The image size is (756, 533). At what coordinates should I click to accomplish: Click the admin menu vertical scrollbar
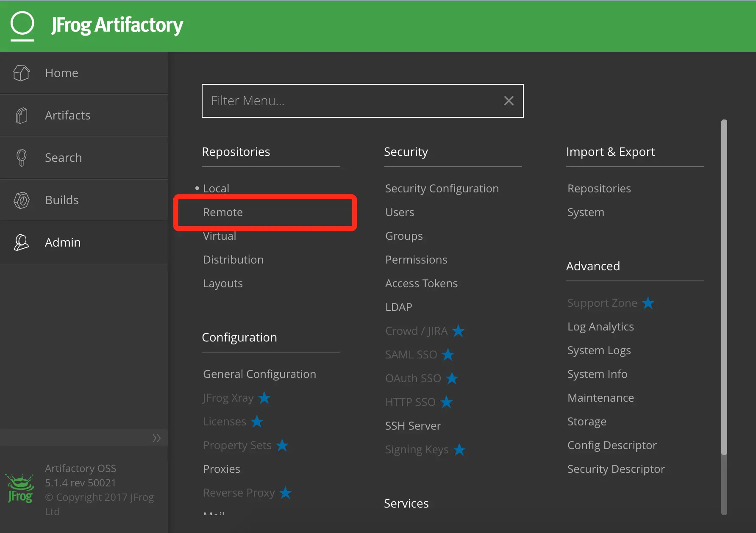(x=724, y=288)
